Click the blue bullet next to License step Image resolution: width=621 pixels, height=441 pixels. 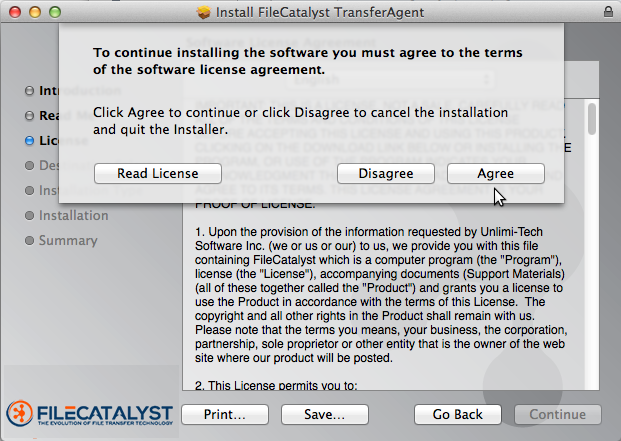pos(29,141)
